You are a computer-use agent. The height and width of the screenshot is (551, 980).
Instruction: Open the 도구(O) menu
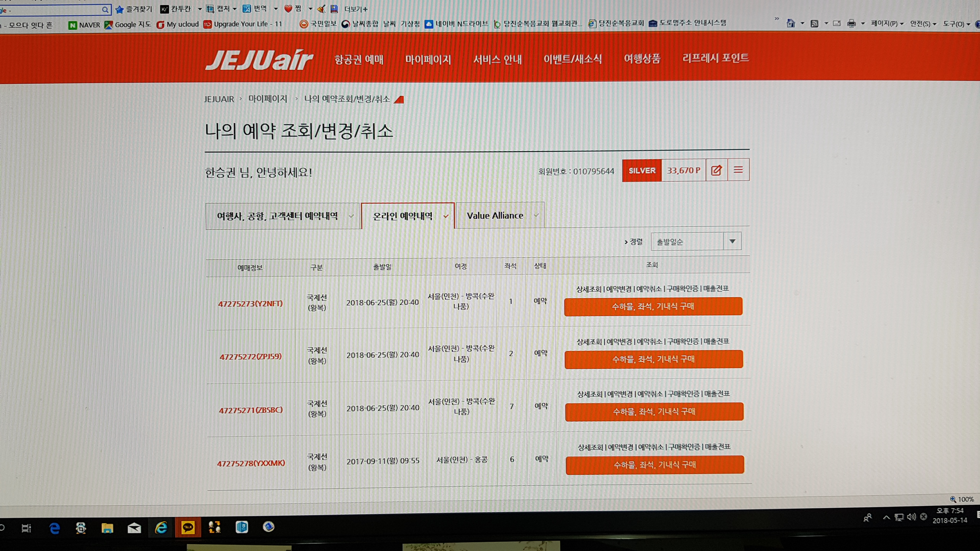pyautogui.click(x=956, y=24)
